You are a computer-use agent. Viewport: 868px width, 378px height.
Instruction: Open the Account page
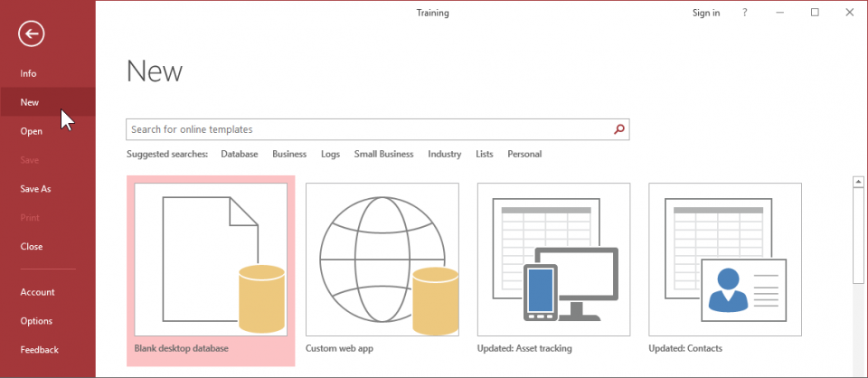pos(37,292)
